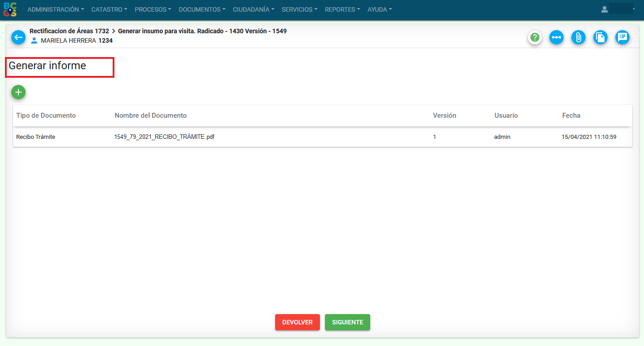This screenshot has width=644, height=346.
Task: Click the copy documents icon
Action: click(x=600, y=37)
